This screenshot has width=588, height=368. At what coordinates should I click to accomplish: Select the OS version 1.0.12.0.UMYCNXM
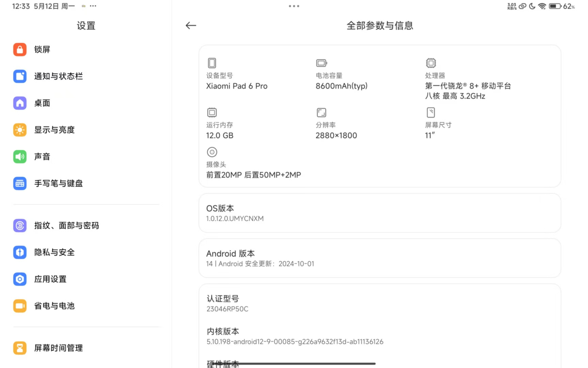[235, 219]
